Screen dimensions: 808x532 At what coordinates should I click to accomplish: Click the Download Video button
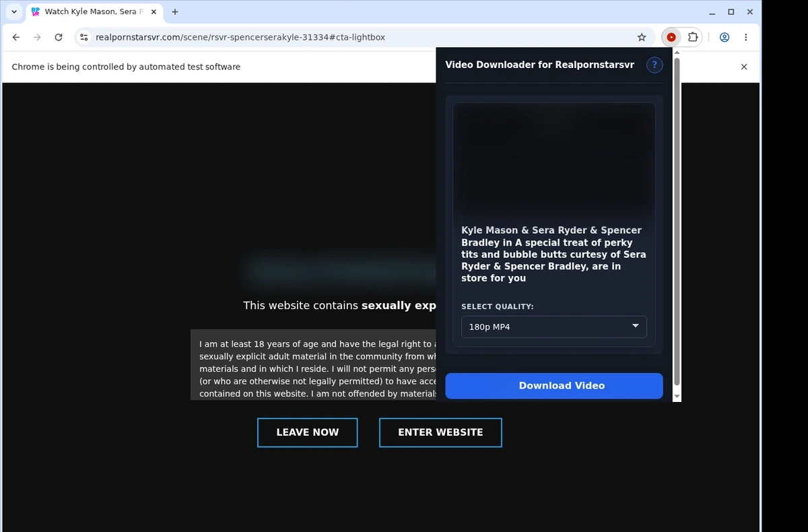(554, 386)
